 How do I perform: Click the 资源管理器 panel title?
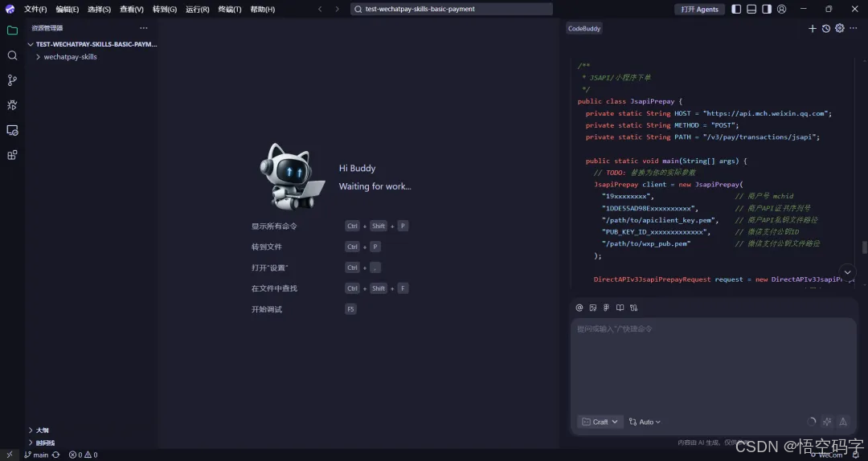coord(47,27)
